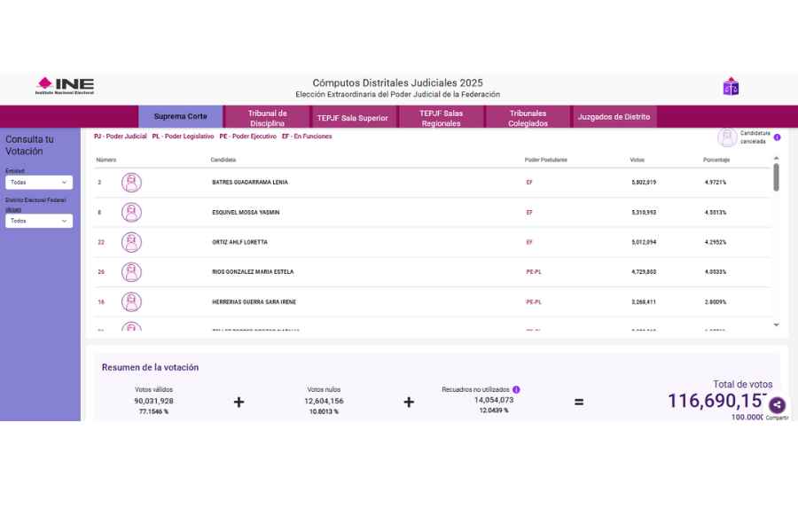Image resolution: width=798 pixels, height=532 pixels.
Task: Click the Porcentaje column header
Action: click(716, 160)
